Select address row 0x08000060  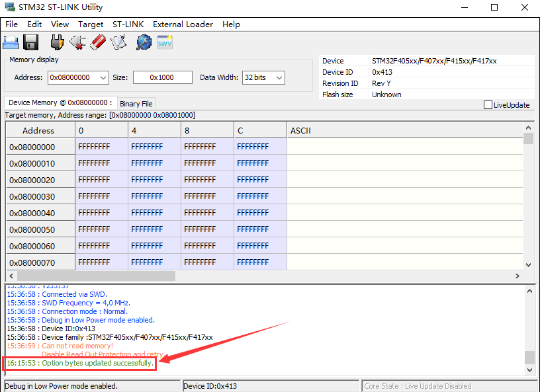pos(40,246)
